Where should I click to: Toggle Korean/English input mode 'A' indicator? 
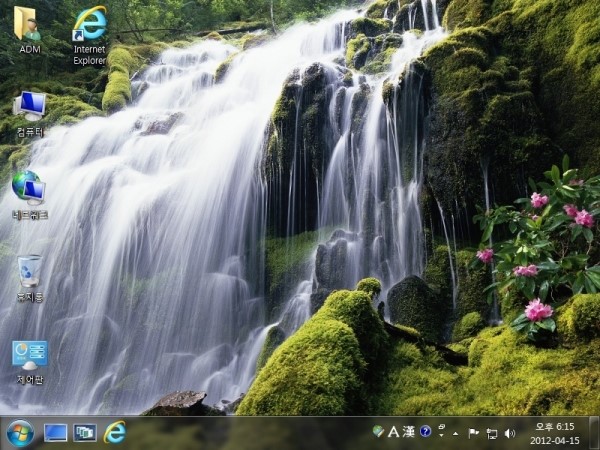click(393, 432)
